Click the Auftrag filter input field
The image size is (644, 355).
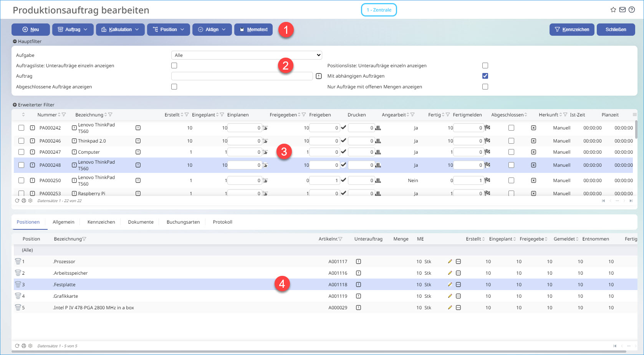click(x=242, y=76)
